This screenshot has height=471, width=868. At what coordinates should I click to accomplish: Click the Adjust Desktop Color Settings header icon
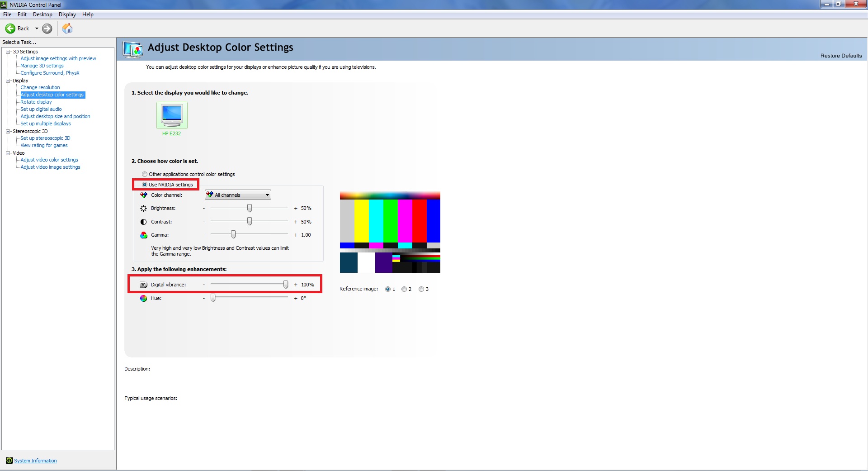coord(133,49)
